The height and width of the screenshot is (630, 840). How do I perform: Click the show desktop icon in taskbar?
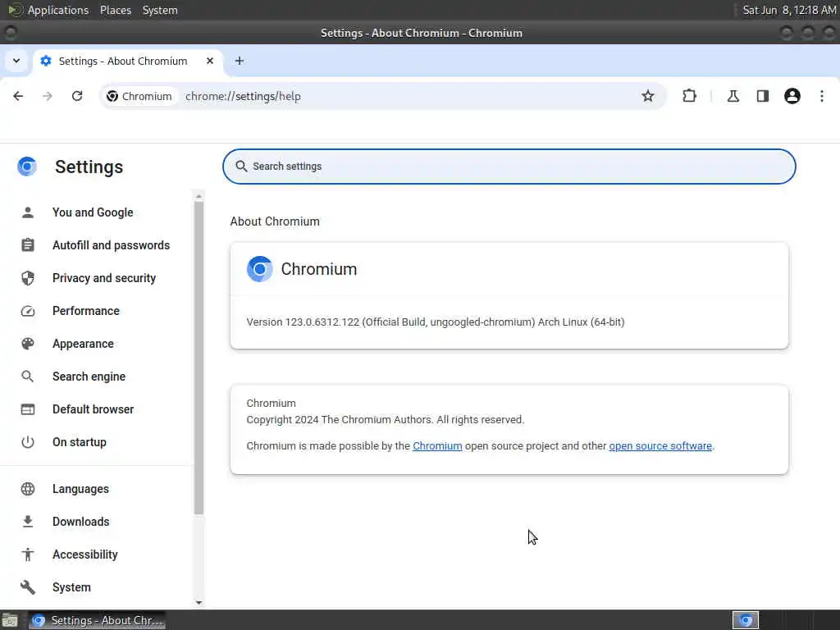[x=10, y=620]
